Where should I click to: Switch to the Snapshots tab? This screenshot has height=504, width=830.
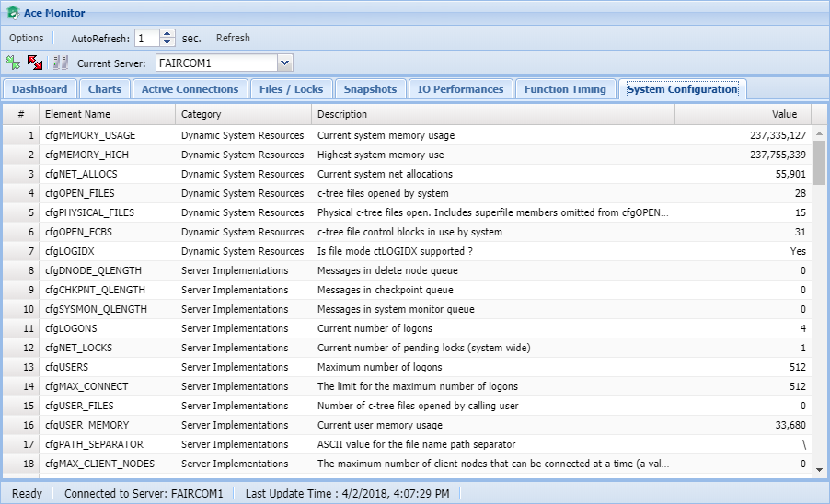pos(370,89)
